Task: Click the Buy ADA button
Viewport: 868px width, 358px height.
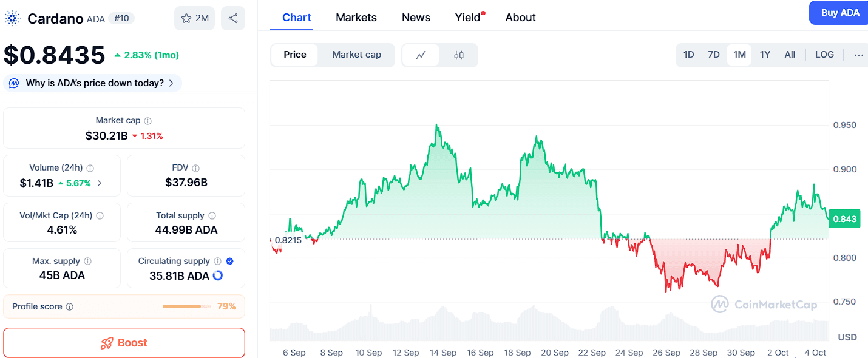Action: (x=839, y=13)
